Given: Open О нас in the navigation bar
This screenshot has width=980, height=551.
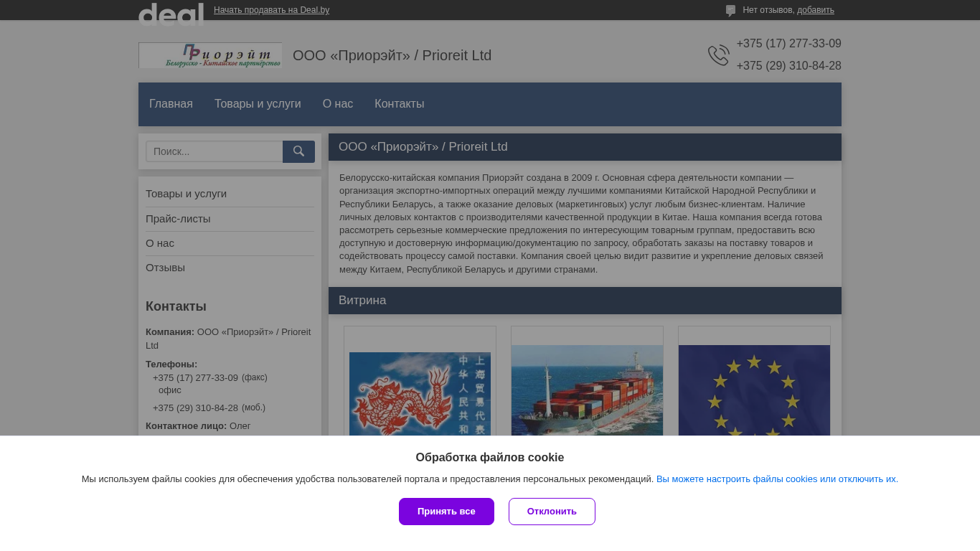Looking at the screenshot, I should pyautogui.click(x=338, y=104).
